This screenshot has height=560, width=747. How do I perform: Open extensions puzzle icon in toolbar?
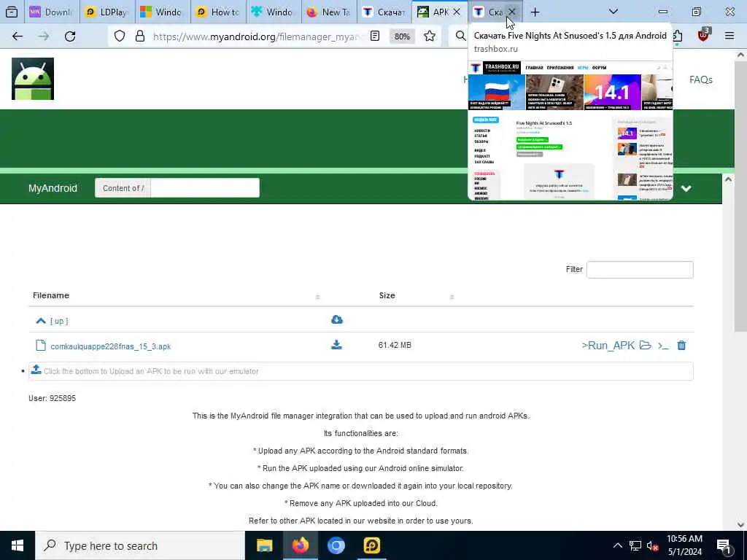(x=678, y=36)
